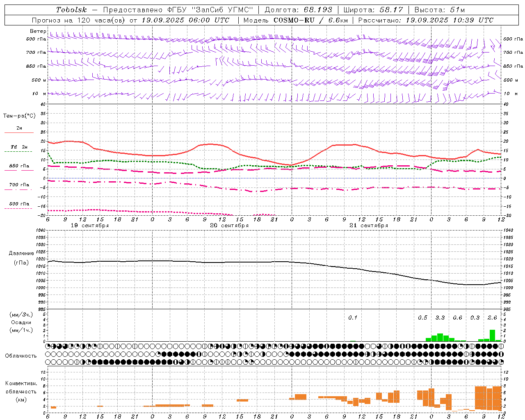The width and height of the screenshot is (525, 420).
Task: Click the elevation text 'Высота: 51м'
Action: point(439,10)
